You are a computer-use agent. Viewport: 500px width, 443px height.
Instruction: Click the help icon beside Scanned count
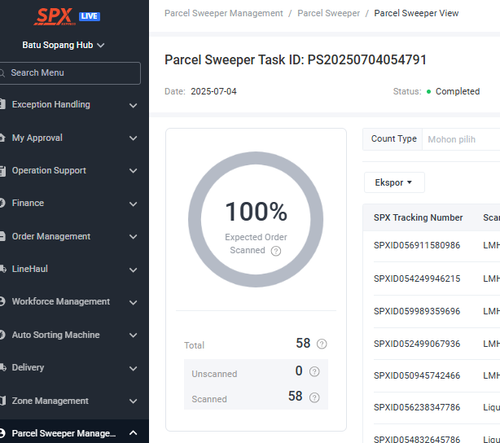pos(314,397)
